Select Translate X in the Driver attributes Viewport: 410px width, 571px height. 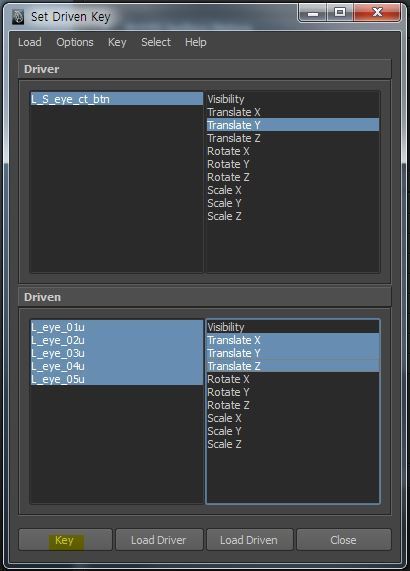293,112
